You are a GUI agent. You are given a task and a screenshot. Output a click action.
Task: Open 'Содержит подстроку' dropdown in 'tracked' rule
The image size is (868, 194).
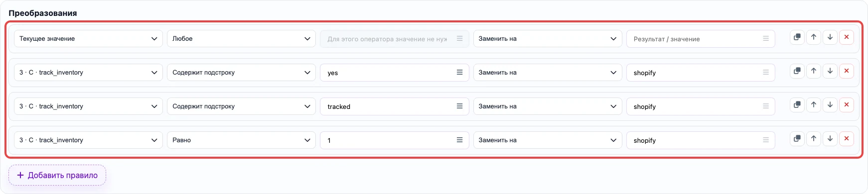[241, 106]
